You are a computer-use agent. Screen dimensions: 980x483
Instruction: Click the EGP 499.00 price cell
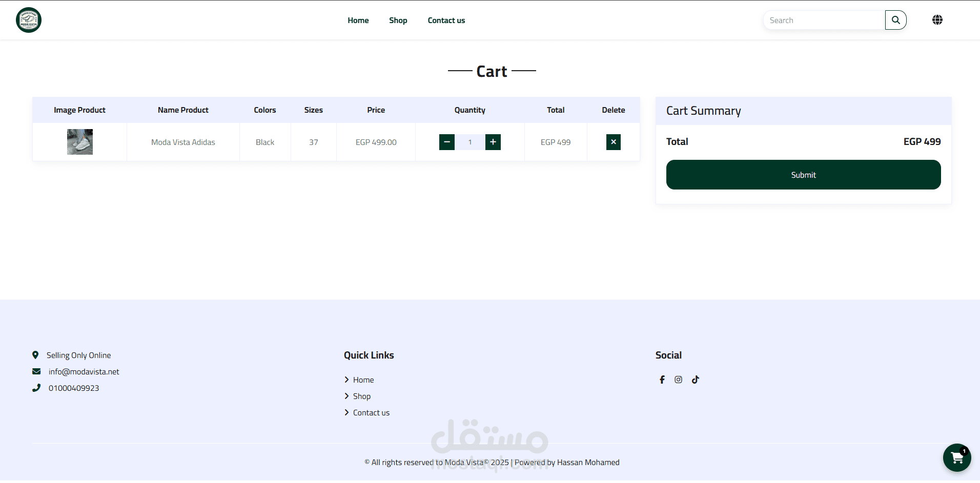[x=376, y=142]
